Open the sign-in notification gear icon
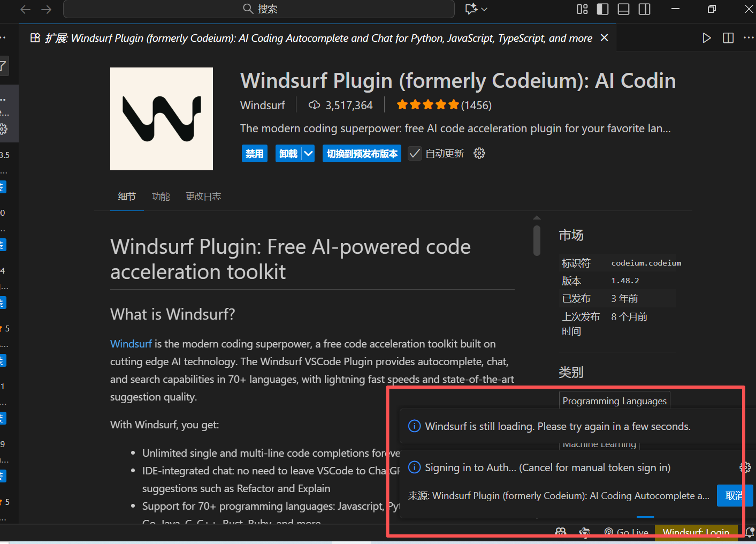 [745, 467]
